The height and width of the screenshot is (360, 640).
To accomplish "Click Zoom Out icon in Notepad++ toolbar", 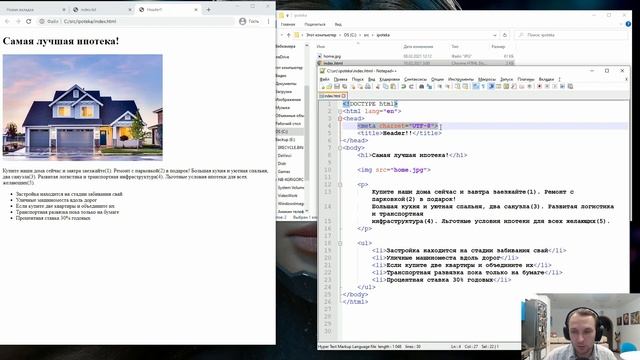I will (x=448, y=87).
